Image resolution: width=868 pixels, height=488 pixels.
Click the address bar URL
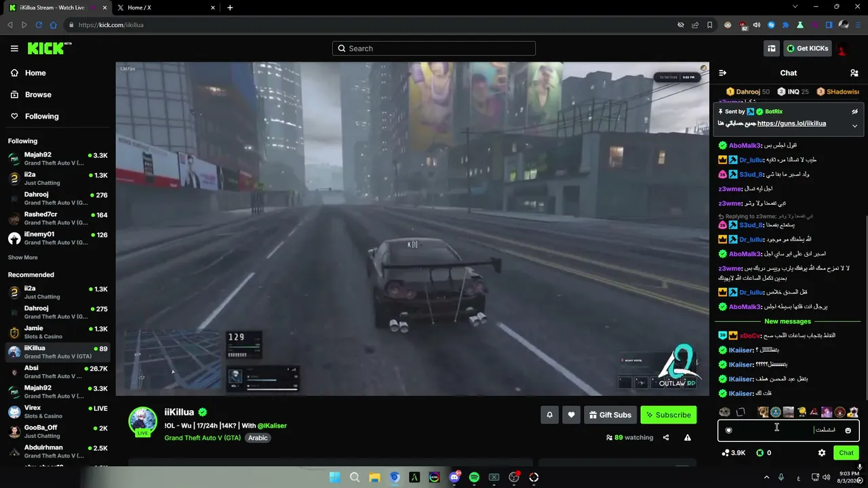[x=111, y=25]
